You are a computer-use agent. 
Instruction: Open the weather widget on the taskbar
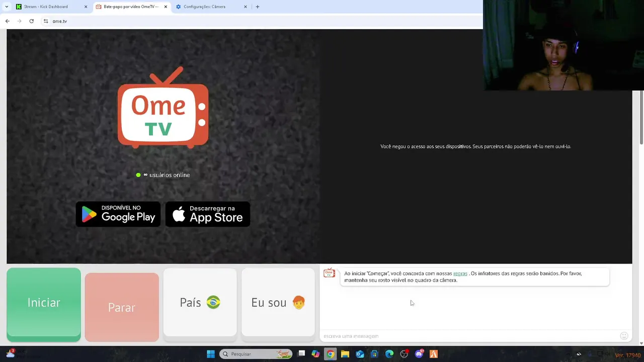tap(10, 353)
